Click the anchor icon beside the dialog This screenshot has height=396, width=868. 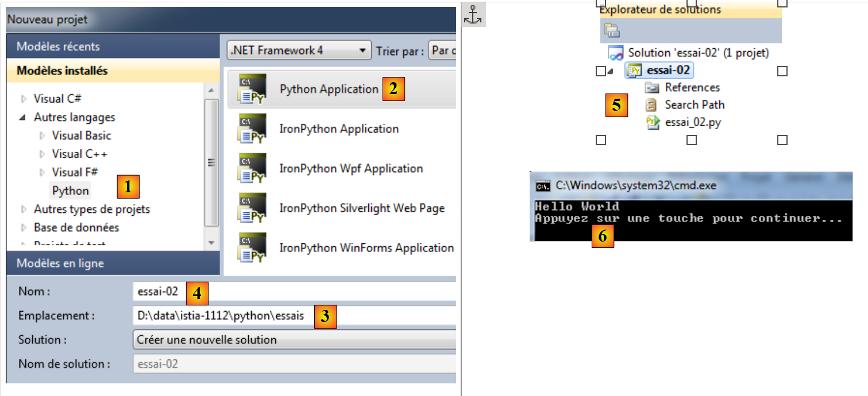(473, 15)
